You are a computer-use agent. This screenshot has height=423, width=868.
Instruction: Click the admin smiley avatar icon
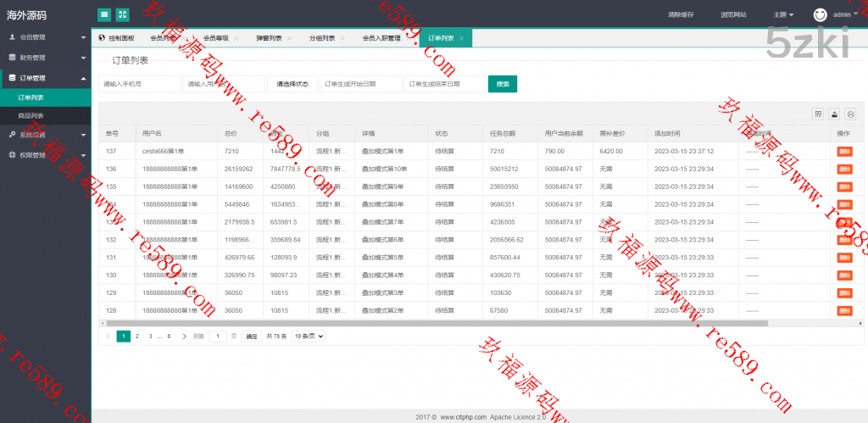coord(820,14)
